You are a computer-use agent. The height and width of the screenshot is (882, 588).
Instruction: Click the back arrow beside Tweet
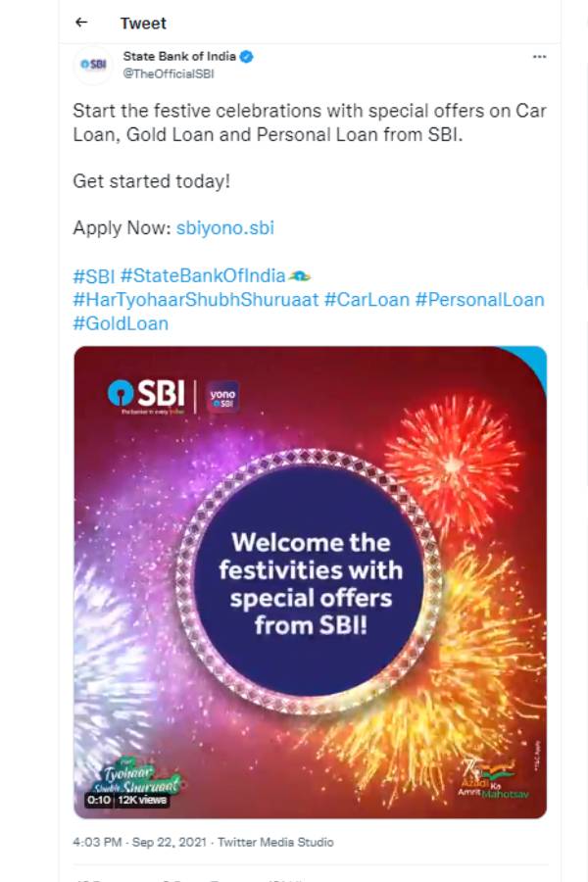click(x=81, y=23)
